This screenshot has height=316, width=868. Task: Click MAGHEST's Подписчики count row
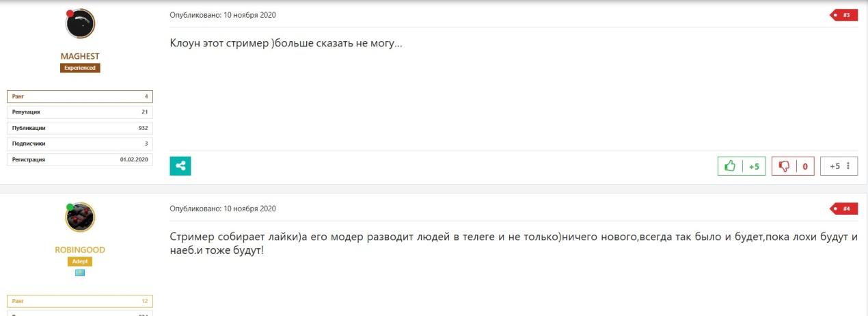click(x=80, y=144)
